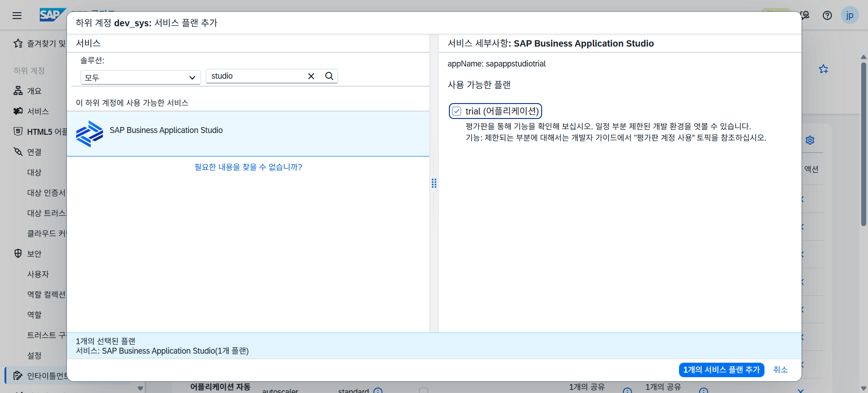Click the 취소 cancel button

pos(780,370)
